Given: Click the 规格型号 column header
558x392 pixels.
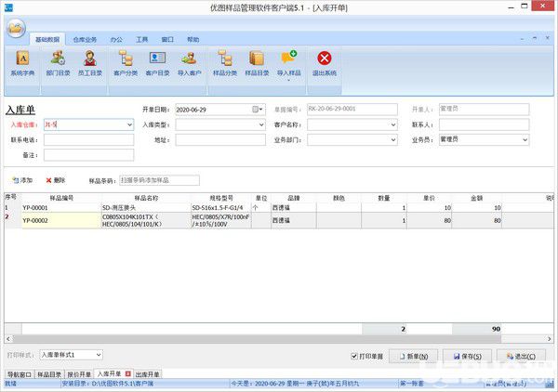Looking at the screenshot, I should pyautogui.click(x=221, y=198).
